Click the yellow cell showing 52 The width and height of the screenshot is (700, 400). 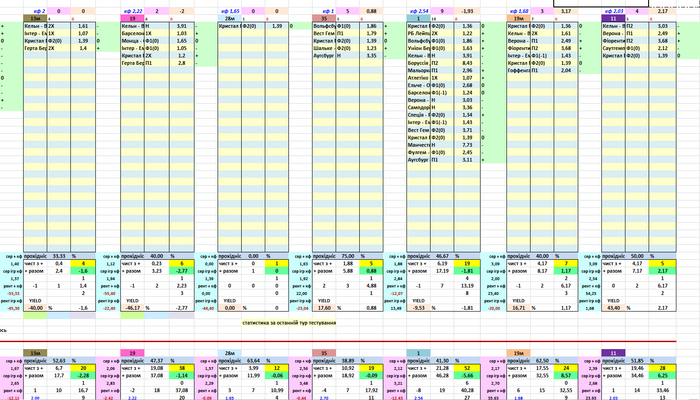(x=467, y=368)
